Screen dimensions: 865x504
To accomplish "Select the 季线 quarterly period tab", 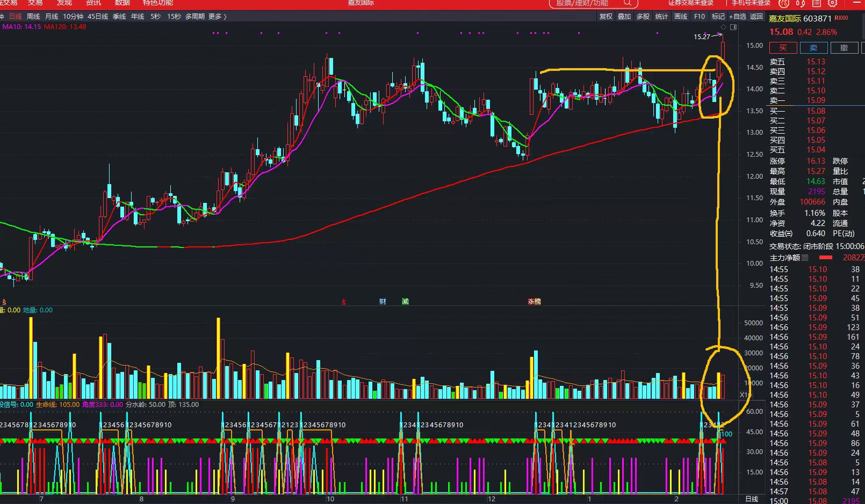I will pyautogui.click(x=119, y=17).
